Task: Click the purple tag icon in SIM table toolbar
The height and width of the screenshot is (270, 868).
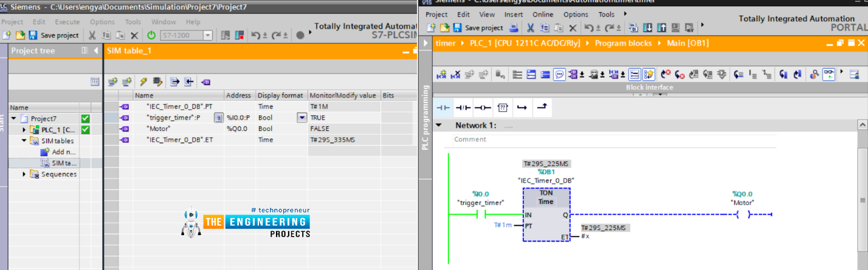Action: click(x=205, y=81)
